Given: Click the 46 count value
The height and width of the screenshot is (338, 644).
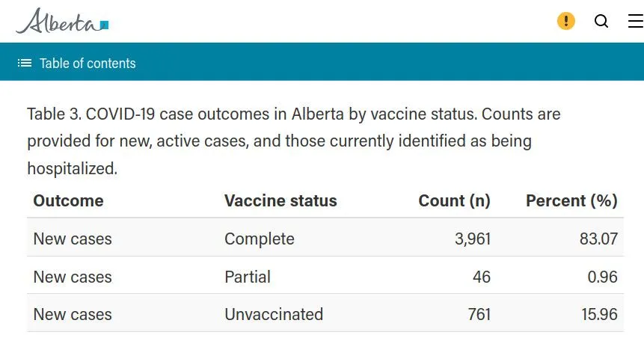Looking at the screenshot, I should tap(482, 277).
